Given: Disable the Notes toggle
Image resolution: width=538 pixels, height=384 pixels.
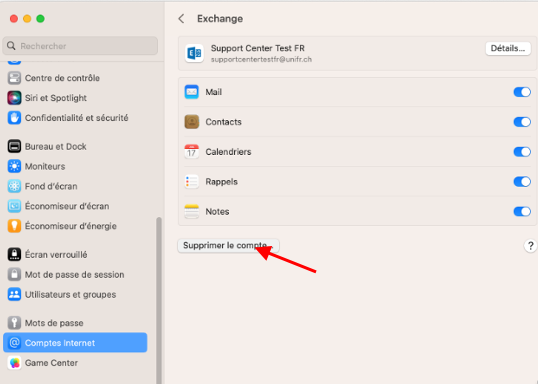Looking at the screenshot, I should pos(522,211).
